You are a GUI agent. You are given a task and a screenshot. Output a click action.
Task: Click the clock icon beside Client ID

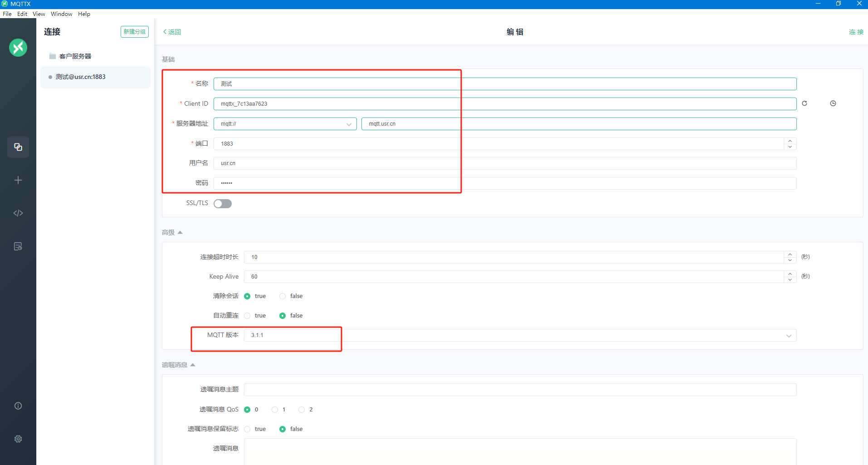tap(833, 103)
